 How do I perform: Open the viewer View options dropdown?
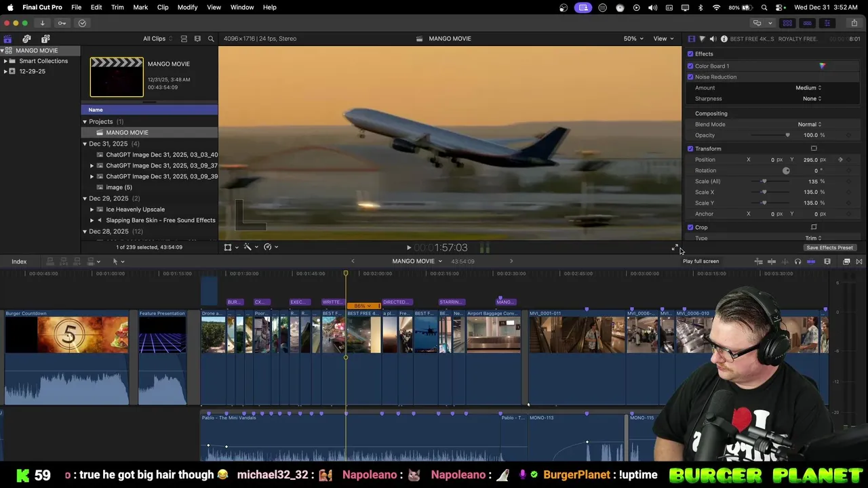663,39
